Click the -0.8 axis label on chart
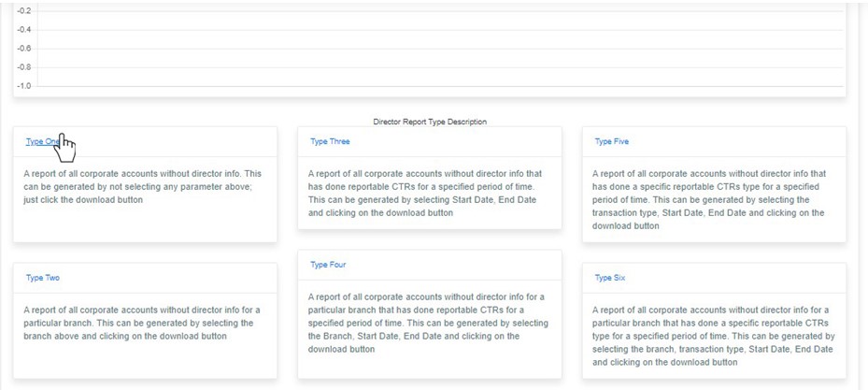This screenshot has width=868, height=390. coord(24,67)
